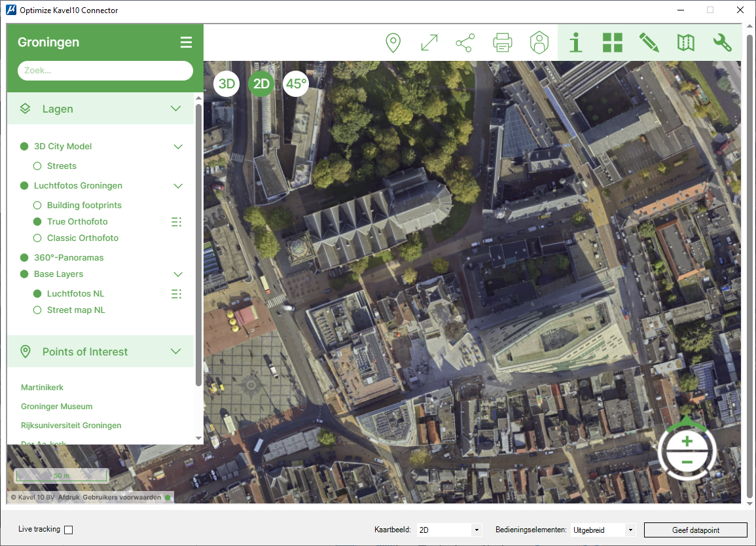Open the info (i) panel icon
The width and height of the screenshot is (756, 546).
tap(576, 43)
